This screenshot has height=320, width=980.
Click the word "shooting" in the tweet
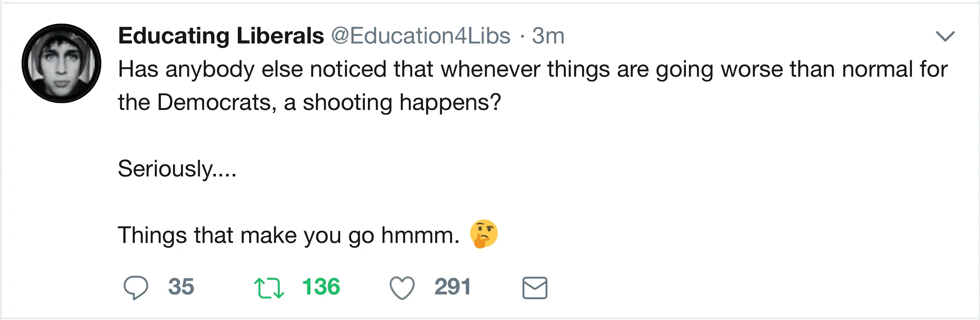click(x=347, y=102)
